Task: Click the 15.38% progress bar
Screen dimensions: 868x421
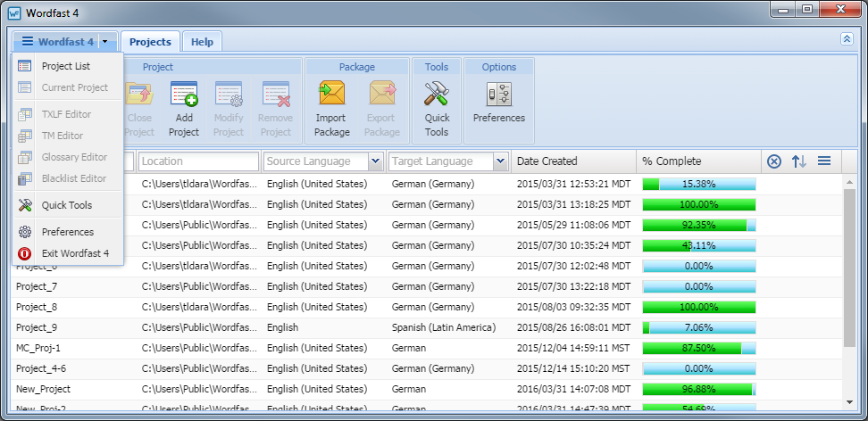Action: pyautogui.click(x=698, y=184)
